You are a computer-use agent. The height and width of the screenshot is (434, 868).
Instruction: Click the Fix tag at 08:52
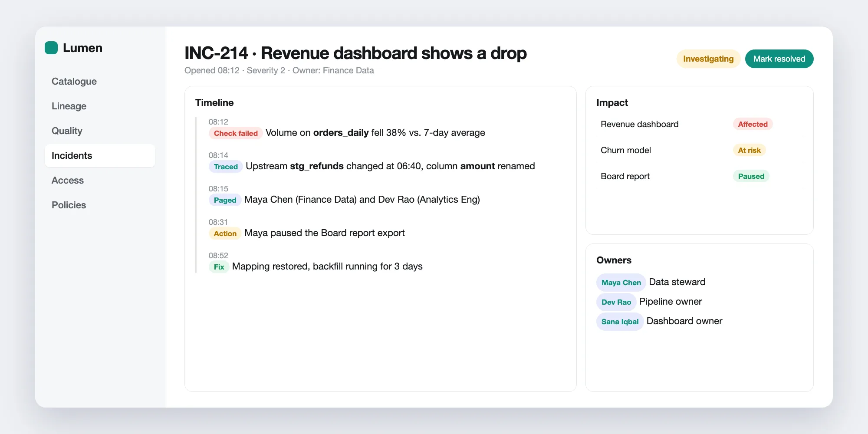[x=219, y=267]
